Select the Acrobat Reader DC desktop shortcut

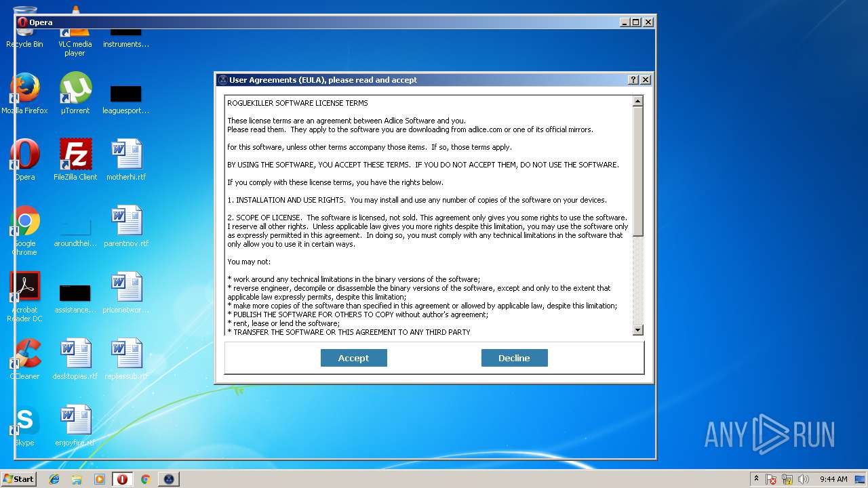pyautogui.click(x=24, y=297)
